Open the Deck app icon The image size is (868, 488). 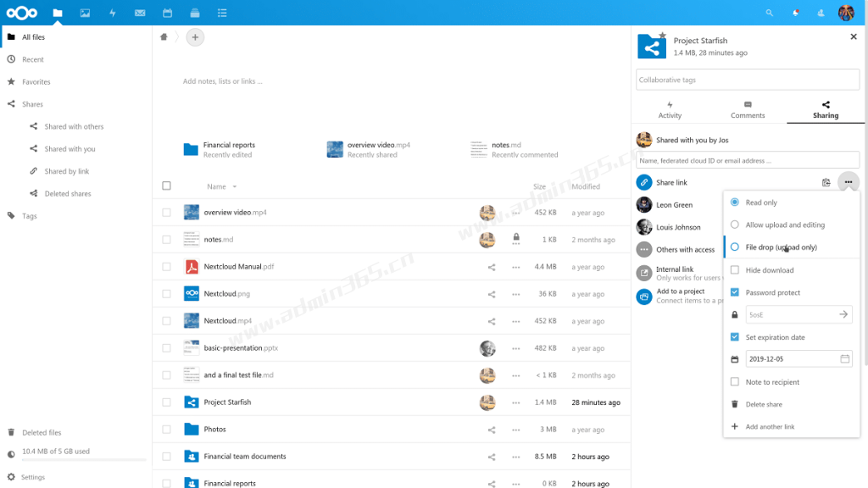point(194,13)
